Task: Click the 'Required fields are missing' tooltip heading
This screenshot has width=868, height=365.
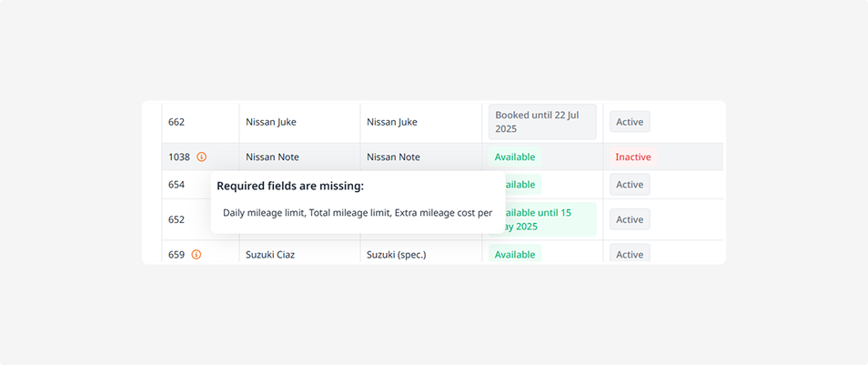Action: [x=290, y=187]
